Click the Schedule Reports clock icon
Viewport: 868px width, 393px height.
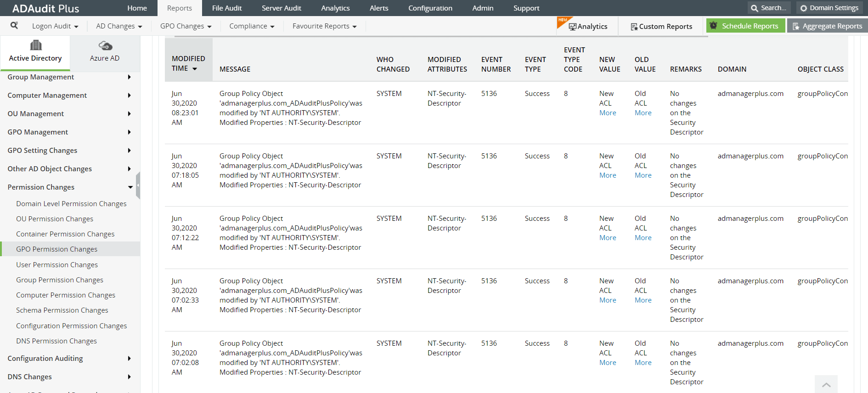point(713,26)
